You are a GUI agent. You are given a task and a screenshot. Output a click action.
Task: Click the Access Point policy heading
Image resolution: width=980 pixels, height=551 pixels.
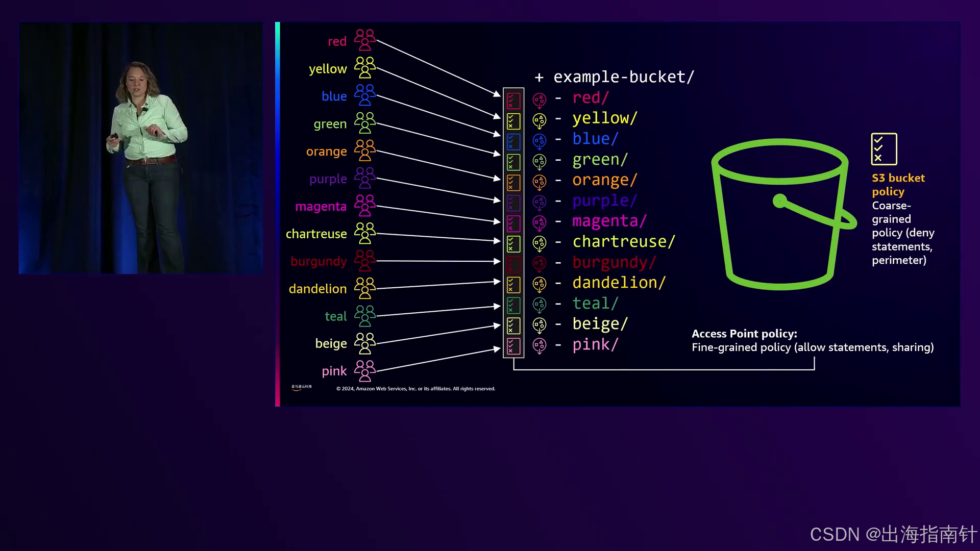coord(744,334)
